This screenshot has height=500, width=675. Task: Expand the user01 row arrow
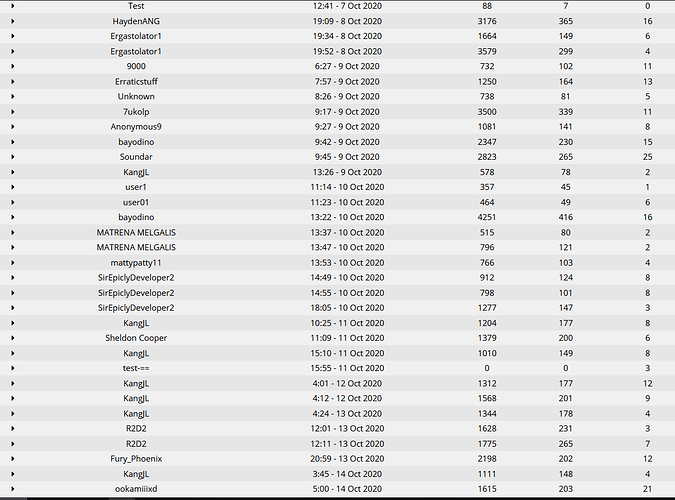[x=12, y=202]
